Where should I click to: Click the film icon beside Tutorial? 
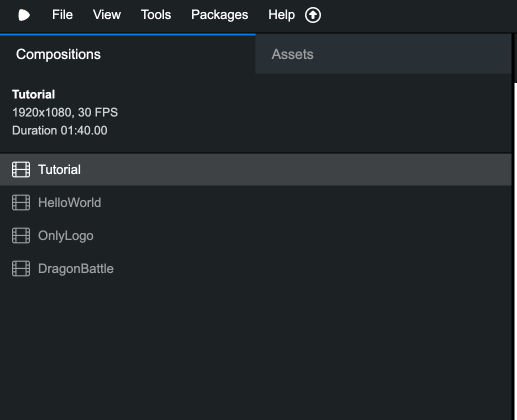coord(21,169)
